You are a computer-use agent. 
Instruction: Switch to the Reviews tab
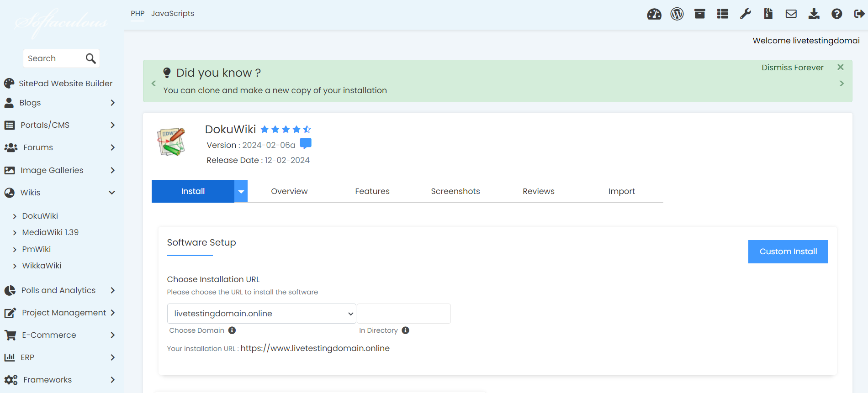pyautogui.click(x=539, y=191)
